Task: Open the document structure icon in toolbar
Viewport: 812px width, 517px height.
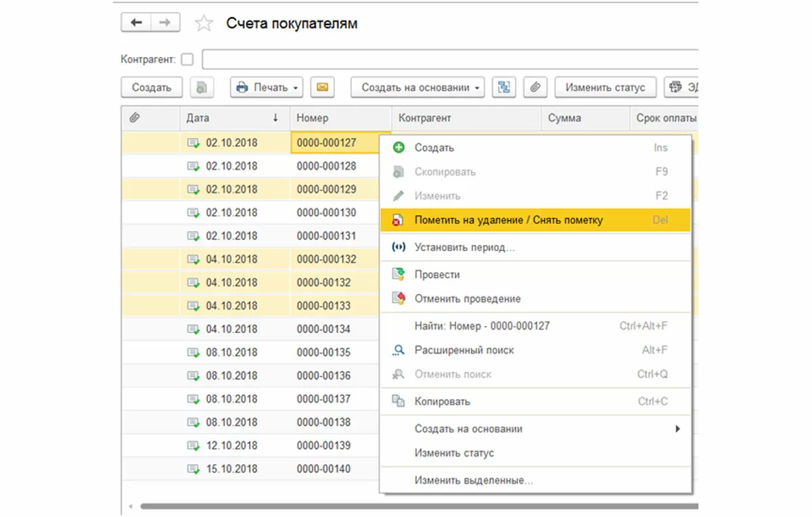Action: click(x=503, y=87)
